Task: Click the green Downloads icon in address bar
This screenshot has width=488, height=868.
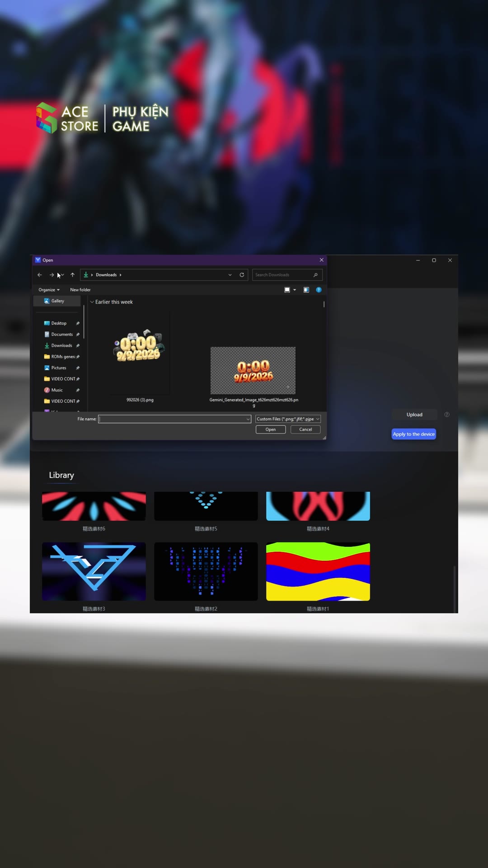Action: 86,275
